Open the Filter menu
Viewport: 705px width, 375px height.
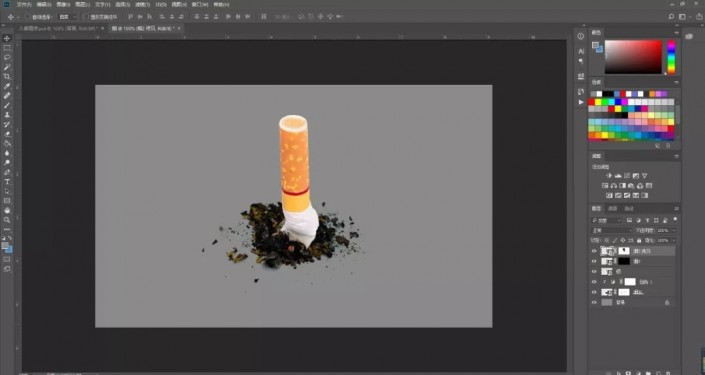(x=142, y=4)
